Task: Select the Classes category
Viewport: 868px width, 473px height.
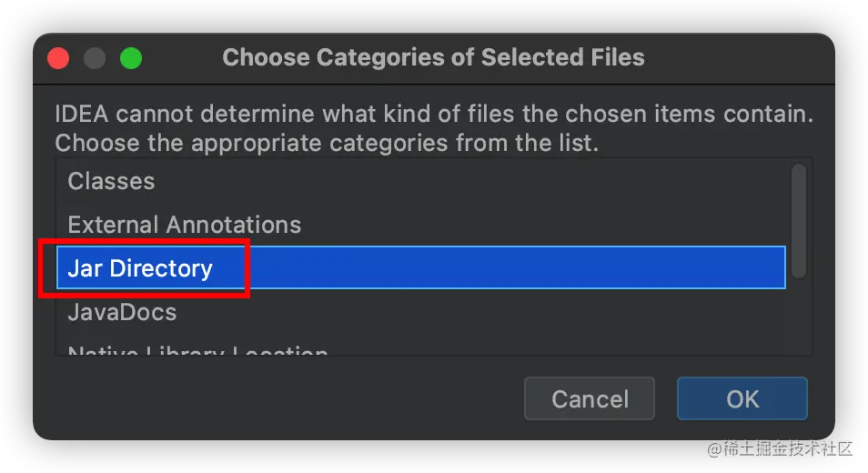Action: [111, 181]
